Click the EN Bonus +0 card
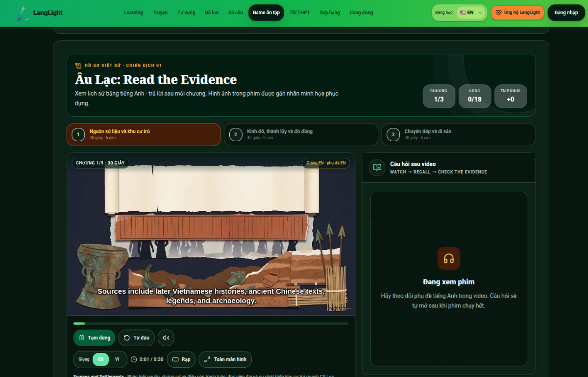Viewport: 588px width, 377px height. [x=511, y=96]
